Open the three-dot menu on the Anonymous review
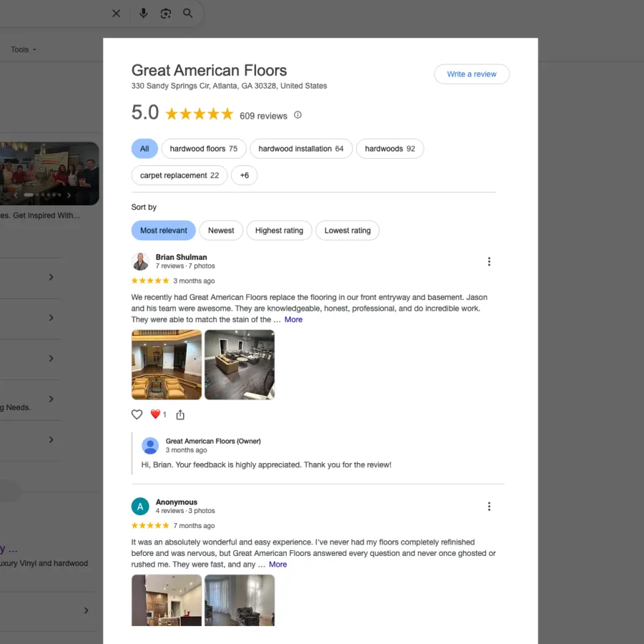The width and height of the screenshot is (644, 644). [x=489, y=507]
